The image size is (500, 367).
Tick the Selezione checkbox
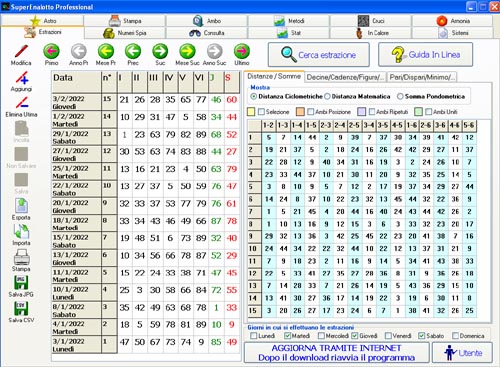point(261,112)
